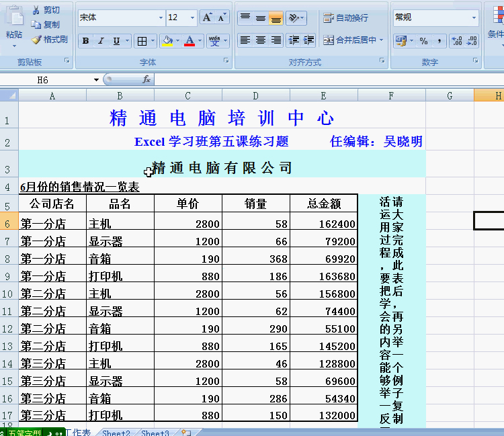Open number format 常规 dropdown
The width and height of the screenshot is (504, 436).
pos(474,17)
